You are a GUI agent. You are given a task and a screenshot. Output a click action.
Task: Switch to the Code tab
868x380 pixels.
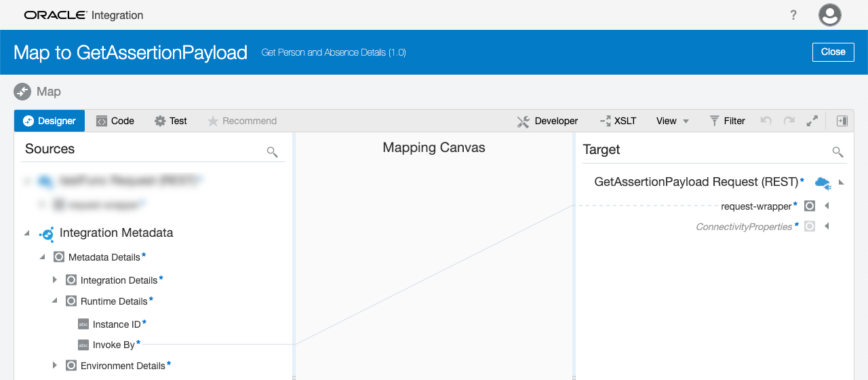pos(115,121)
